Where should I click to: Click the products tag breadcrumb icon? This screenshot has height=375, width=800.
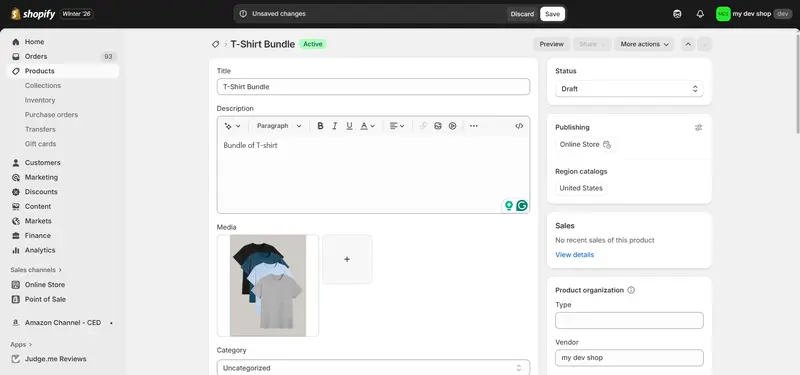(216, 44)
